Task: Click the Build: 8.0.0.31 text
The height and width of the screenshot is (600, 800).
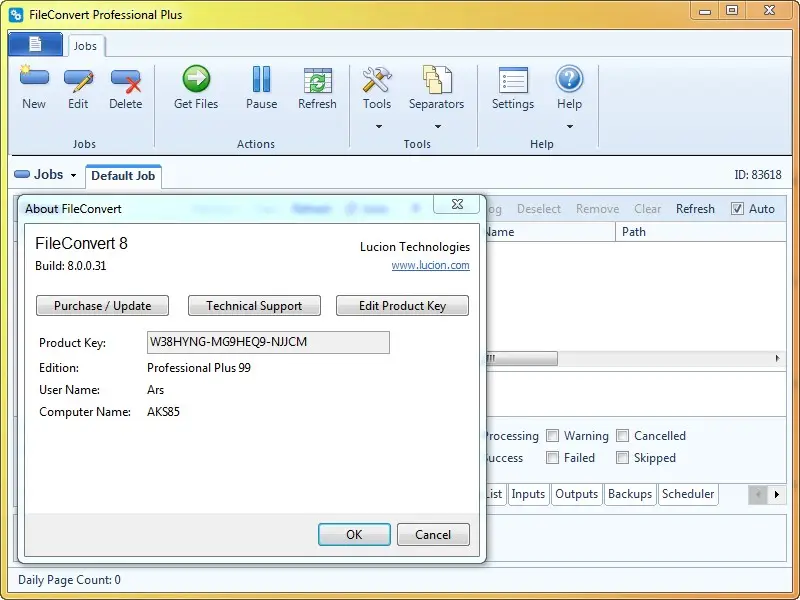Action: pos(70,266)
